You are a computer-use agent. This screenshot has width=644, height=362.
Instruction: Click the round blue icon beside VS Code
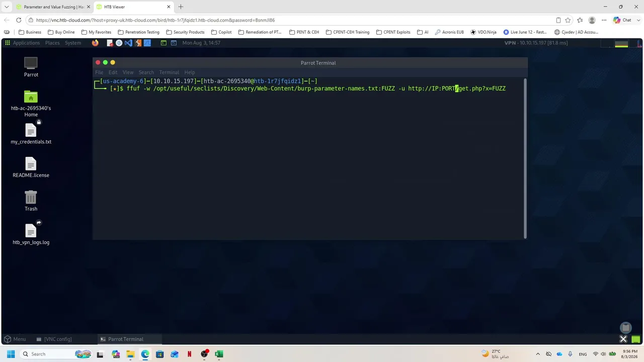[x=119, y=43]
